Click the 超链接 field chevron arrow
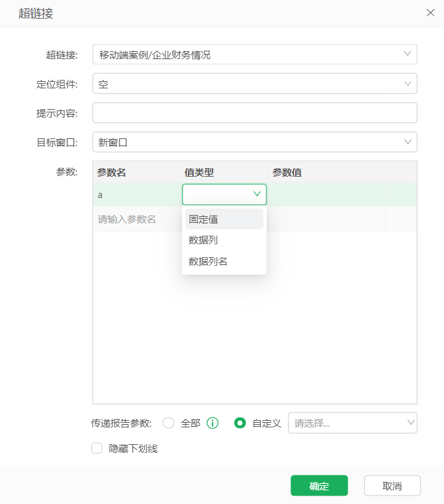Screen dimensions: 444x504 tap(408, 54)
